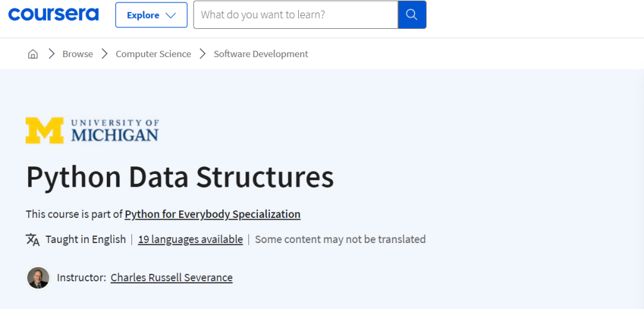This screenshot has width=644, height=309.
Task: Click the University of Michigan logo
Action: pos(92,130)
